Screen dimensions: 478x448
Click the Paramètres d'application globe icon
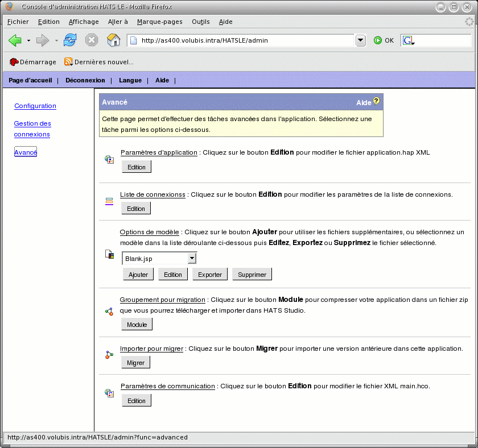coord(109,159)
